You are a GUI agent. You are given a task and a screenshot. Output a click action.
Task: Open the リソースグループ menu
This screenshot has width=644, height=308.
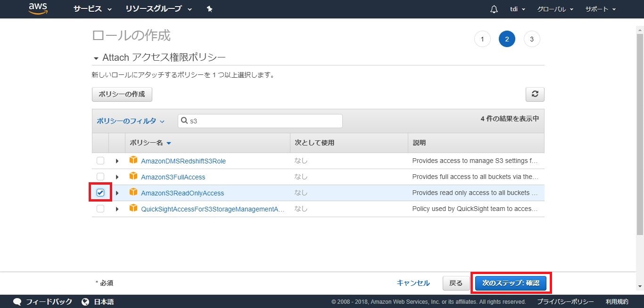pos(158,9)
